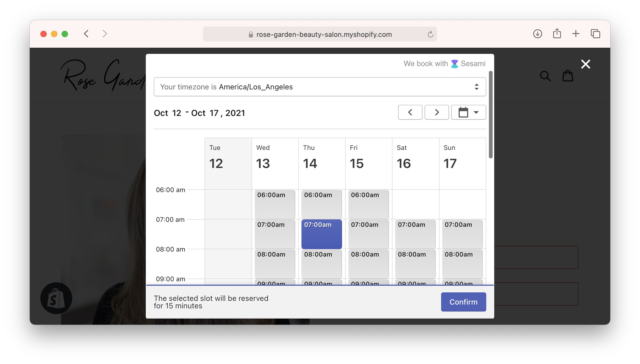The image size is (640, 364).
Task: Click the Confirm button to book
Action: coord(463,302)
